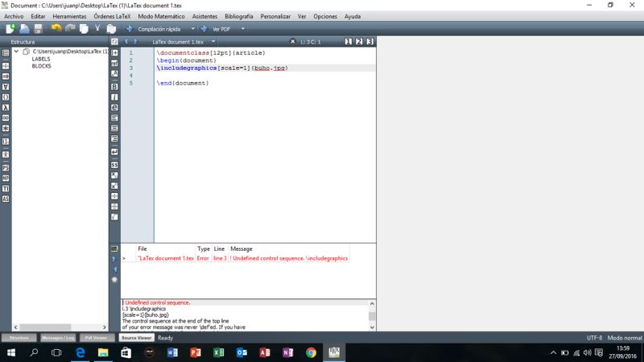
Task: Apply emphasis formatting (e icon)
Action: [x=114, y=108]
